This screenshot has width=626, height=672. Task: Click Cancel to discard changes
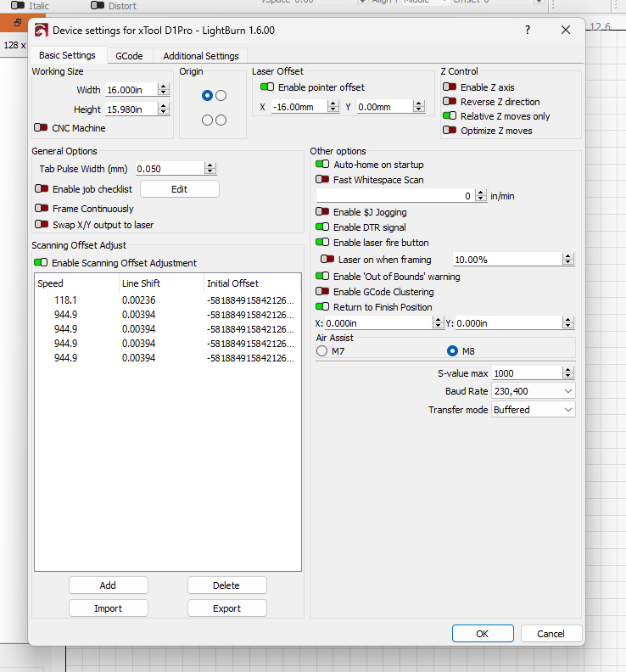(x=551, y=634)
